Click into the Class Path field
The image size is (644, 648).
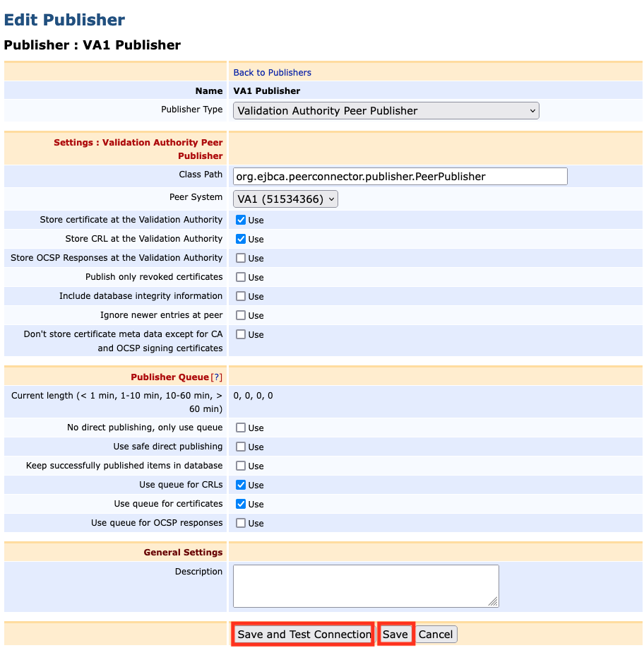[x=400, y=176]
